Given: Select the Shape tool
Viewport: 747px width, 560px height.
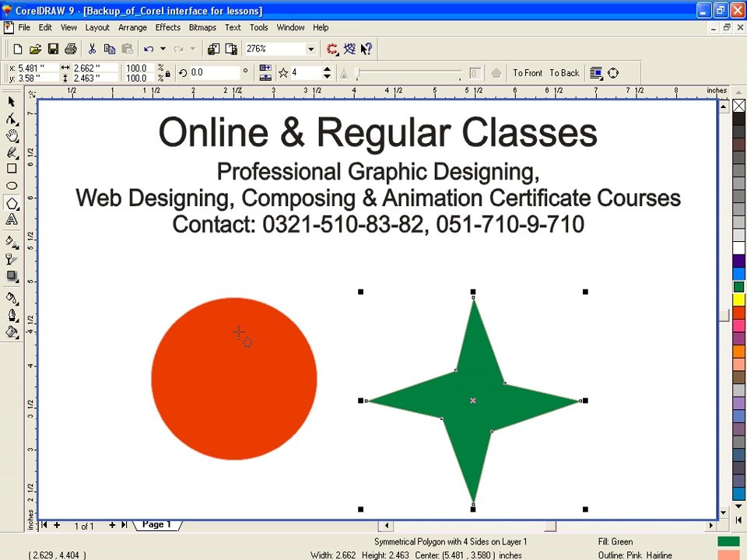Looking at the screenshot, I should pyautogui.click(x=12, y=118).
